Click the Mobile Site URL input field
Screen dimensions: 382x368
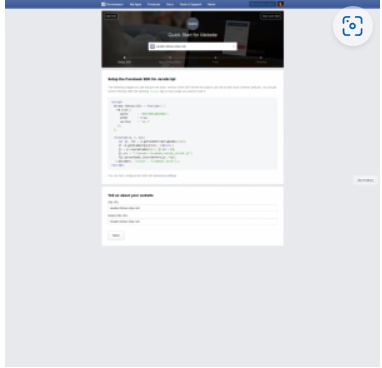(192, 221)
